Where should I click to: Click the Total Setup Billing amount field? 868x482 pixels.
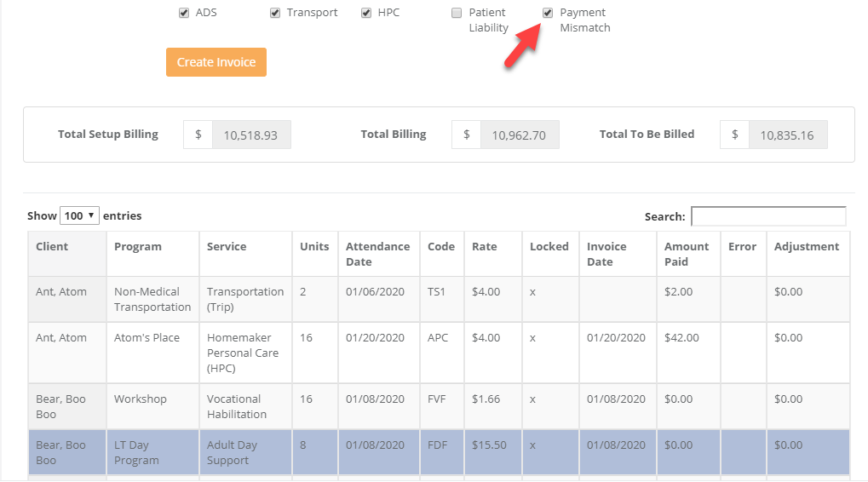pos(250,135)
